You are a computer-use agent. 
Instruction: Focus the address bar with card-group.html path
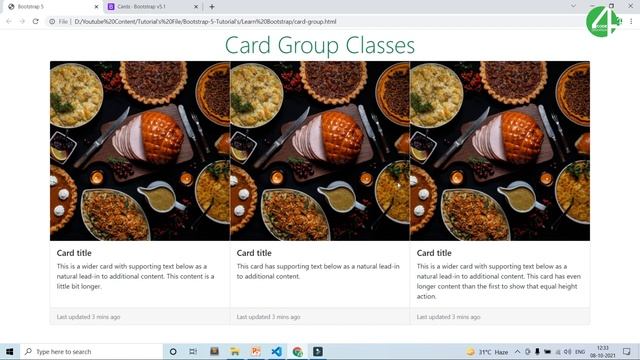(205, 22)
